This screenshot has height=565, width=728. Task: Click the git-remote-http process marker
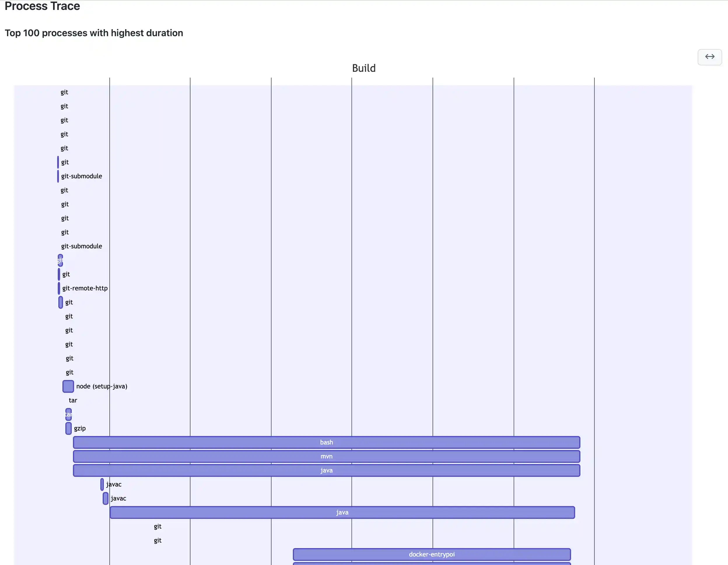[59, 288]
